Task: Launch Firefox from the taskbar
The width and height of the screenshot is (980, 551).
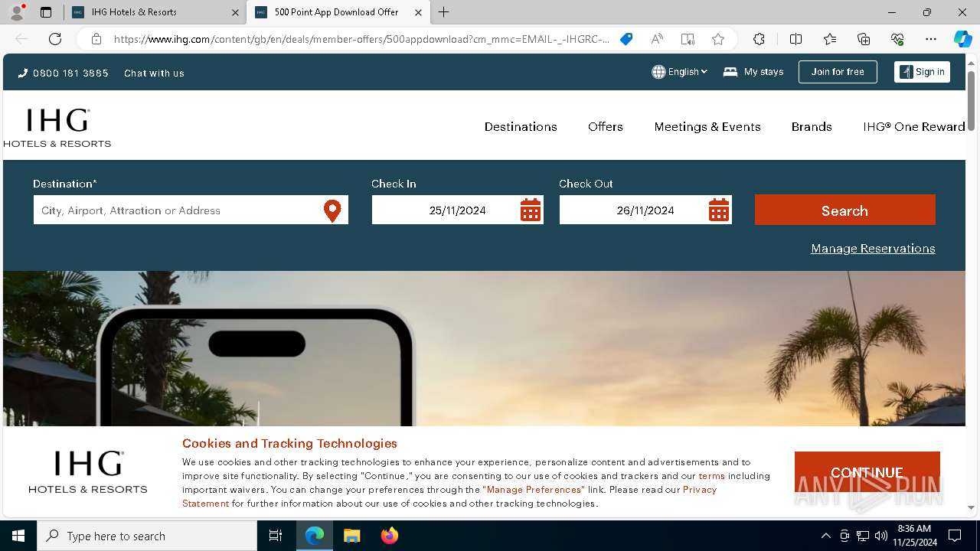Action: pos(389,536)
